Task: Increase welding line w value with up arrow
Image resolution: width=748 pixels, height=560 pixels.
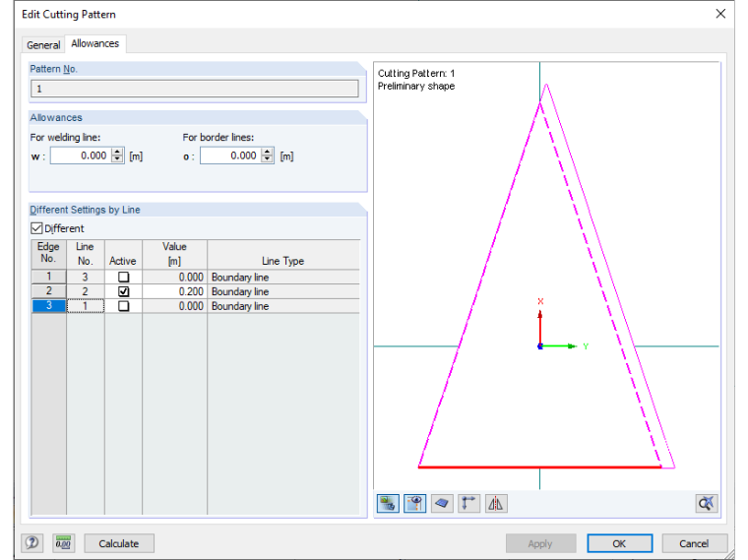Action: pyautogui.click(x=117, y=153)
